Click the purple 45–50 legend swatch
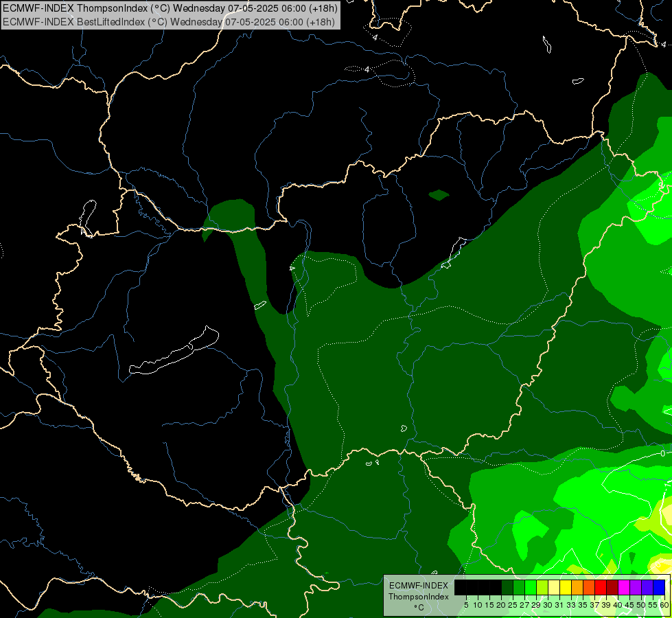The width and height of the screenshot is (672, 618). click(636, 587)
